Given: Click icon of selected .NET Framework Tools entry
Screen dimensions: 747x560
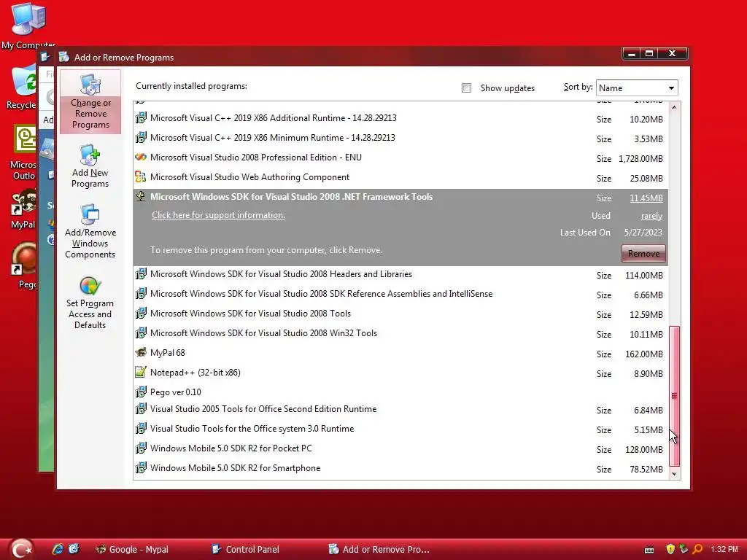Looking at the screenshot, I should pos(141,196).
